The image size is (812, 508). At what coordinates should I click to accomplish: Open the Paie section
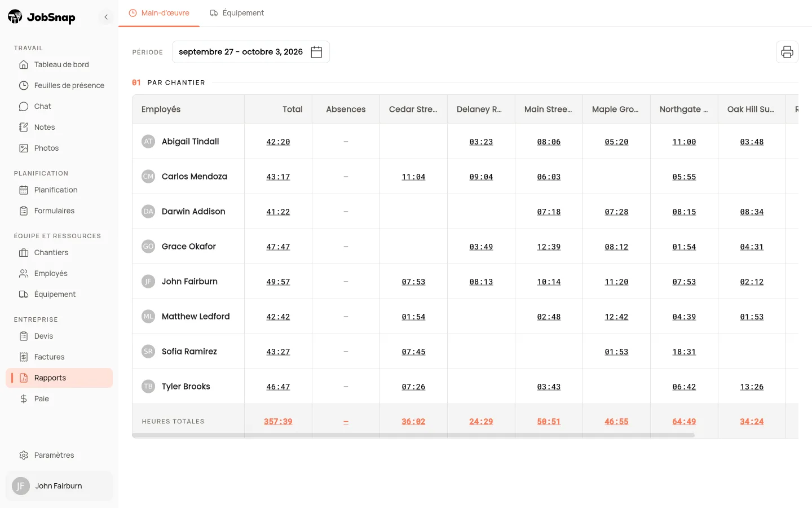(x=59, y=398)
